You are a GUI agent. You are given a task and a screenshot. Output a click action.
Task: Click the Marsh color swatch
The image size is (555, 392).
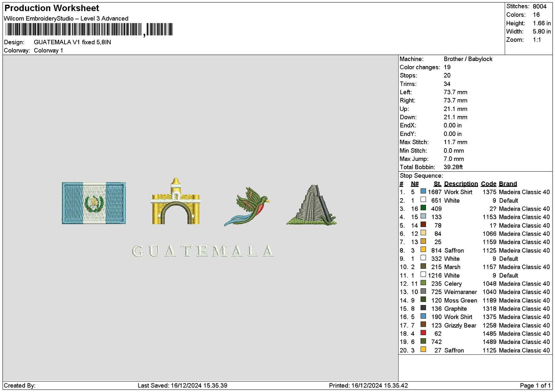[x=423, y=266]
